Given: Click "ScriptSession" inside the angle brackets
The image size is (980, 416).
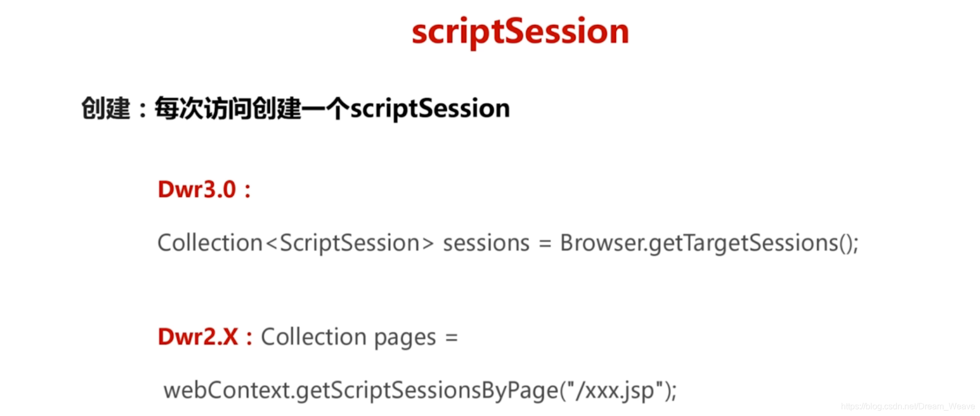Looking at the screenshot, I should coord(349,243).
